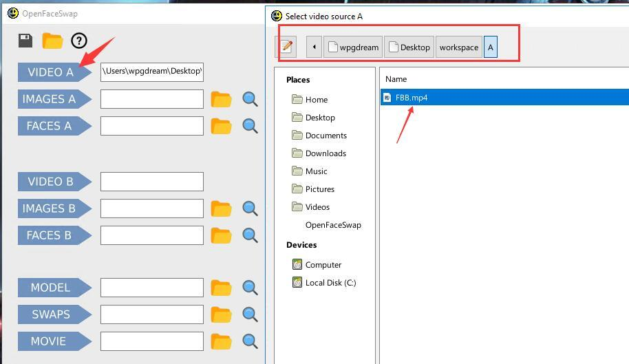This screenshot has height=364, width=629.
Task: Click the FACES B button
Action: tap(55, 235)
